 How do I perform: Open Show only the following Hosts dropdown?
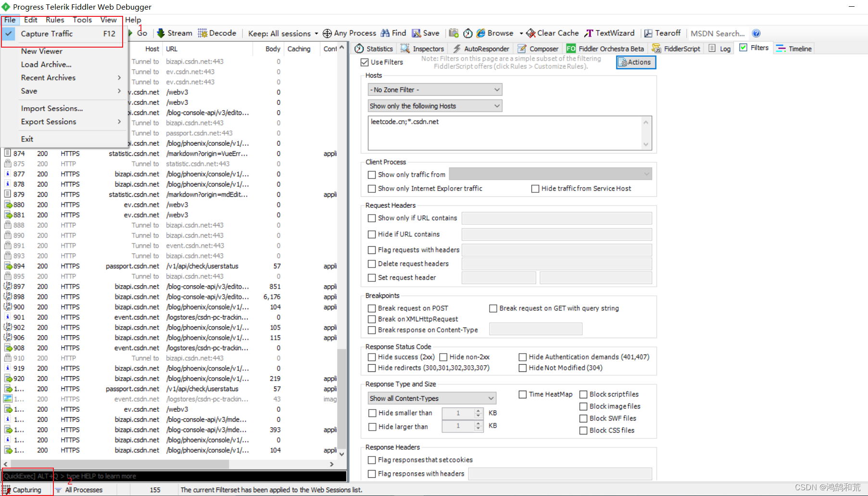coord(435,106)
